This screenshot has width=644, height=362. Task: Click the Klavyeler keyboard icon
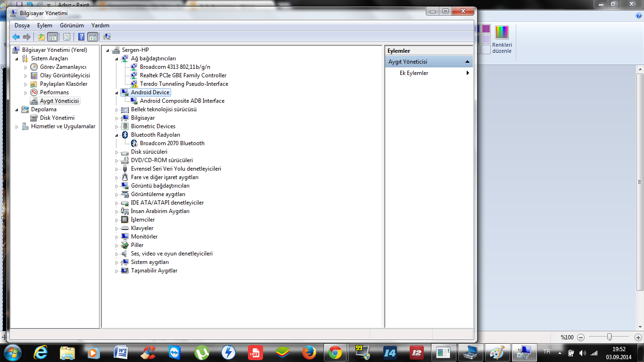tap(124, 228)
